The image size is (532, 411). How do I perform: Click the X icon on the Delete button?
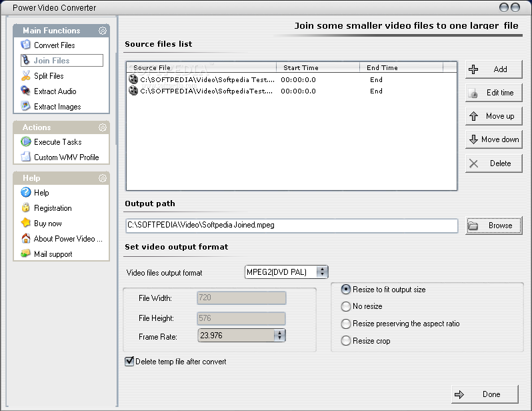click(473, 163)
